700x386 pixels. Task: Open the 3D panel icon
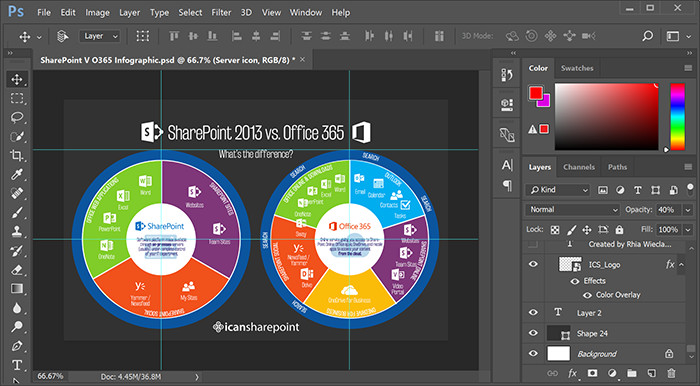(507, 104)
